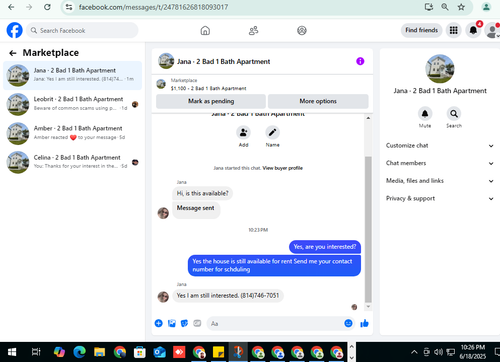This screenshot has width=500, height=362.
Task: Click the Mark as pending button
Action: pyautogui.click(x=211, y=101)
